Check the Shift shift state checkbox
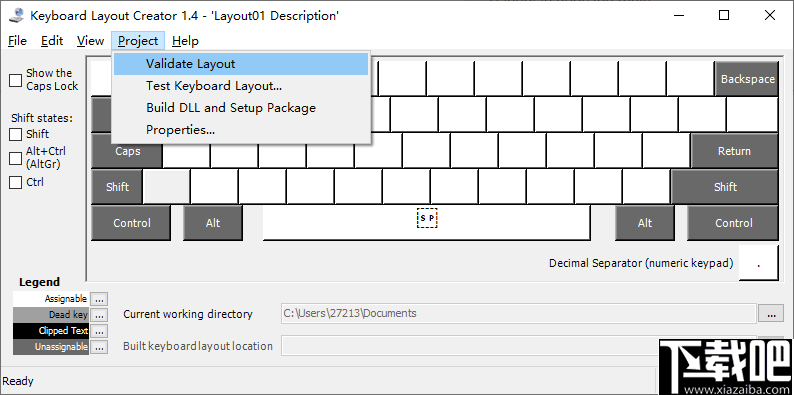Viewport: 794px width, 395px height. [x=16, y=134]
